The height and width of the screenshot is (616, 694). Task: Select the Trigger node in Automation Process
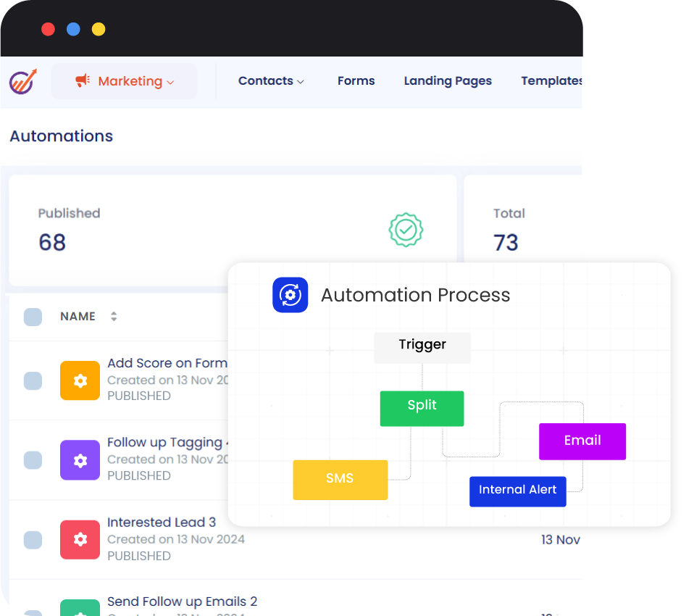[x=422, y=345]
